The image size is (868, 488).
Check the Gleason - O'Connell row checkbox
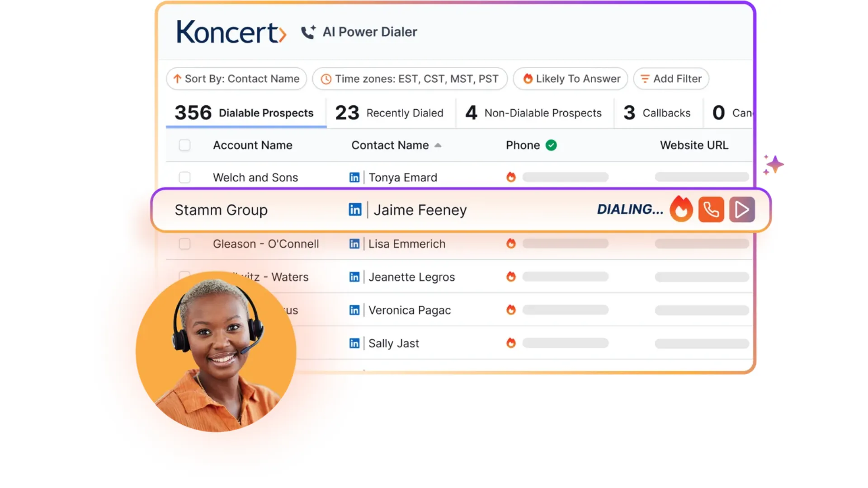(x=184, y=244)
